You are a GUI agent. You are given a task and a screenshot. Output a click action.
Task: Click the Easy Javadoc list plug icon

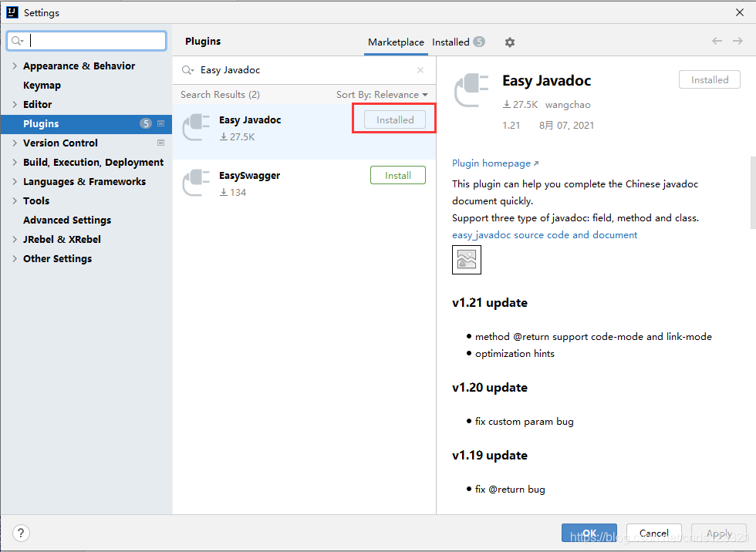[196, 126]
